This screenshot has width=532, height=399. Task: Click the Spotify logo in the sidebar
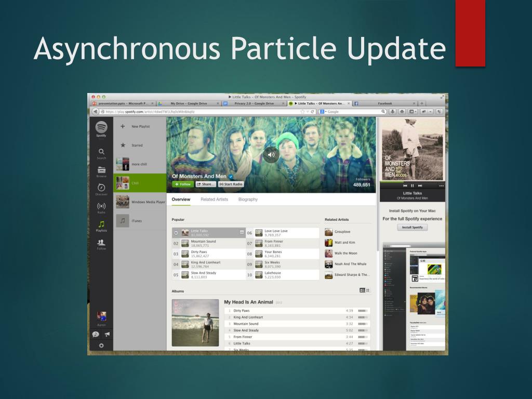(x=101, y=127)
